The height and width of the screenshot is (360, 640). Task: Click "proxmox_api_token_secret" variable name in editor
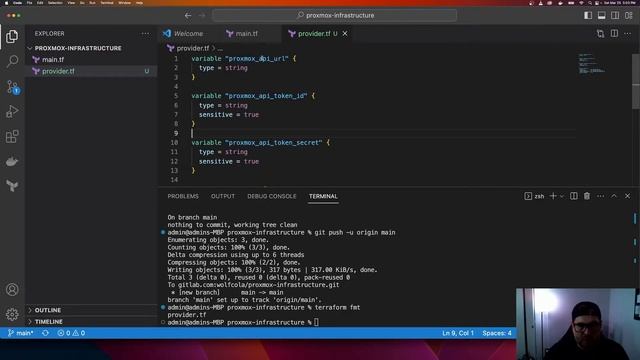click(x=273, y=142)
